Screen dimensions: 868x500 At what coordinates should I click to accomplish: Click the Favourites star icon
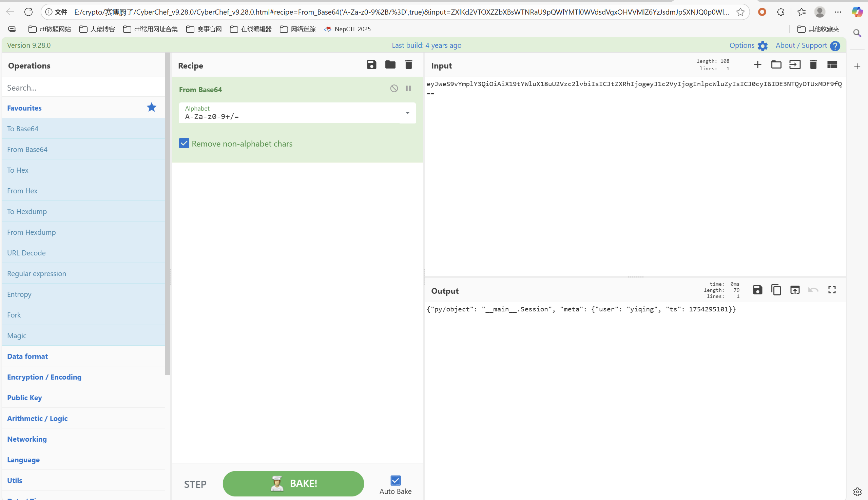click(x=151, y=108)
